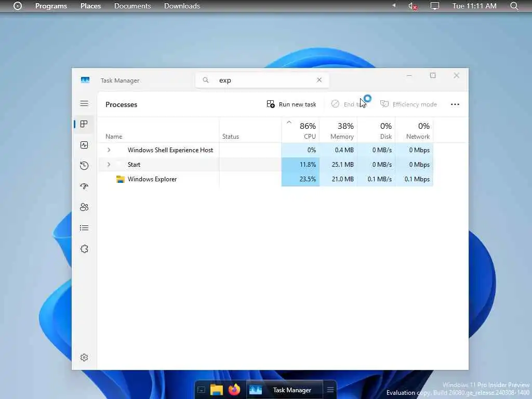
Task: Select the 'Start' process name
Action: (x=134, y=165)
